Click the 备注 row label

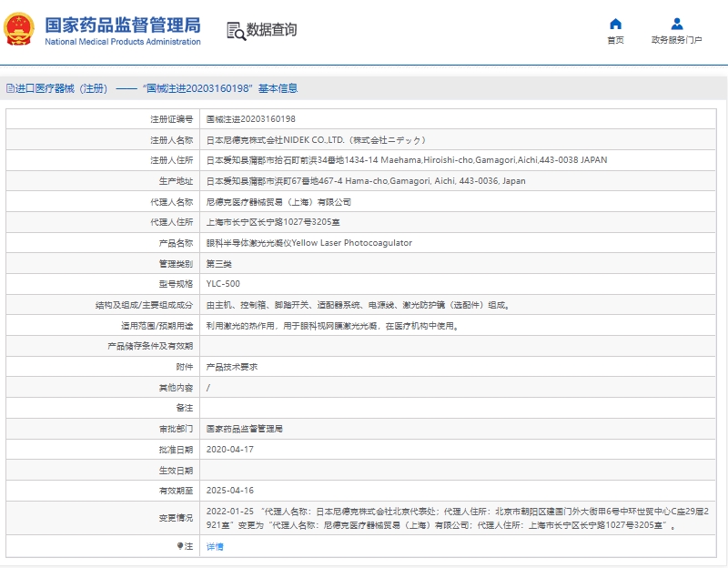185,408
